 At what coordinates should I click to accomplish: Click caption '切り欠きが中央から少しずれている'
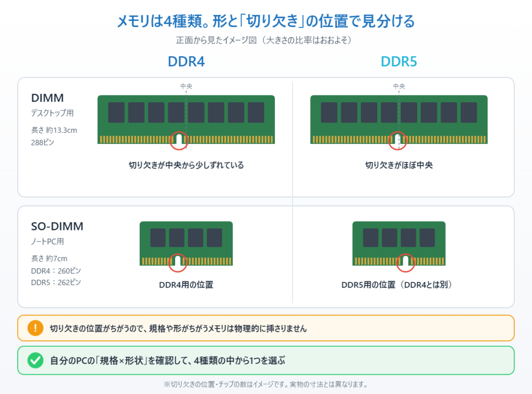[186, 165]
